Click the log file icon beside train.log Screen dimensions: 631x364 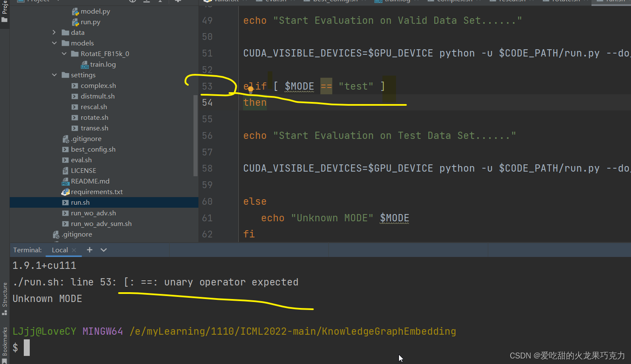[x=84, y=64]
